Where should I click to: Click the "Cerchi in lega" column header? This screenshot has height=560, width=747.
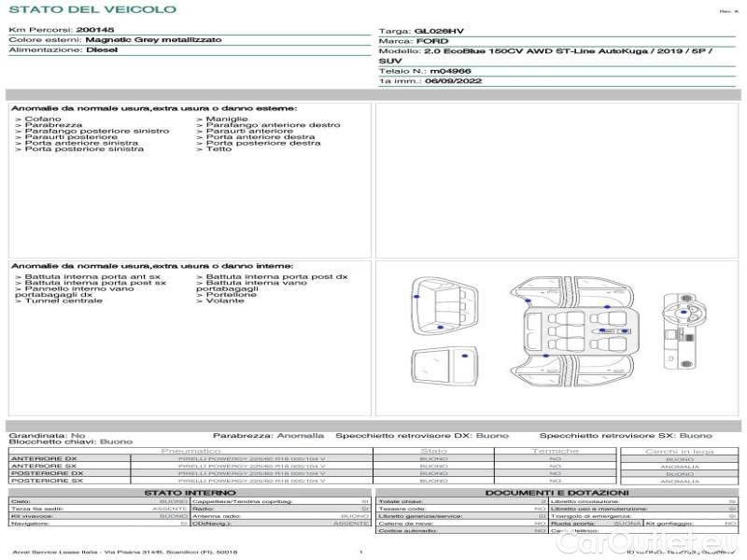(x=680, y=451)
